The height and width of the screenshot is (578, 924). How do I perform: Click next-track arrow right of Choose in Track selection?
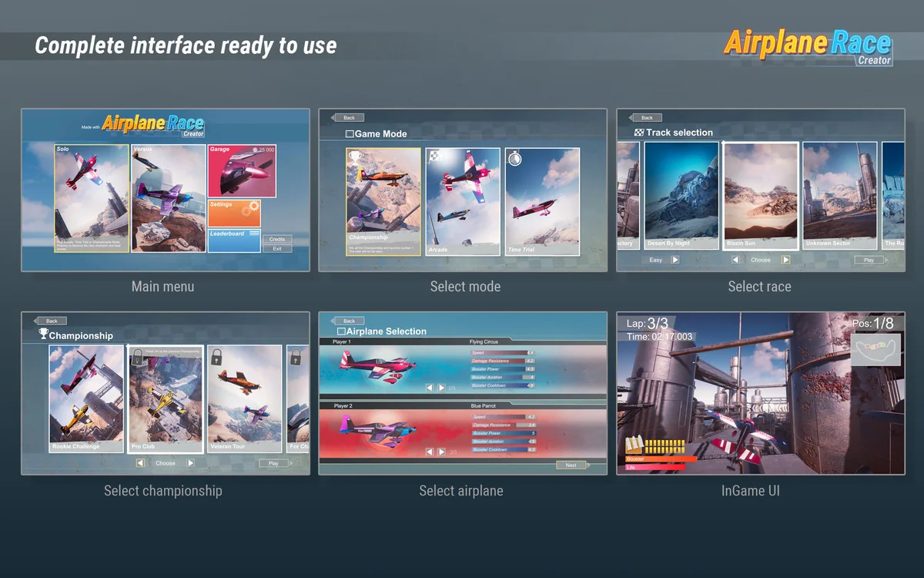pos(786,260)
